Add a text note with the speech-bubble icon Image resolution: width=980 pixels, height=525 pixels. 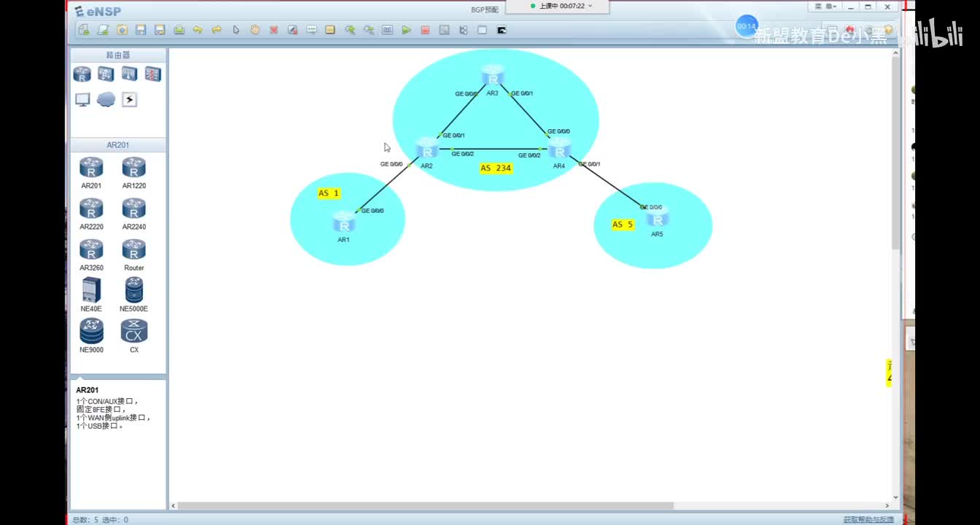(311, 30)
